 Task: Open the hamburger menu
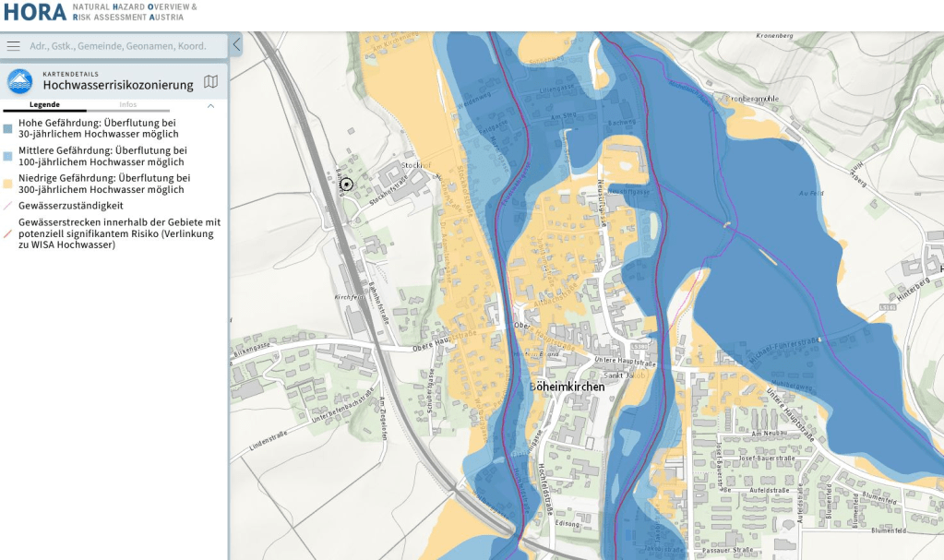13,45
